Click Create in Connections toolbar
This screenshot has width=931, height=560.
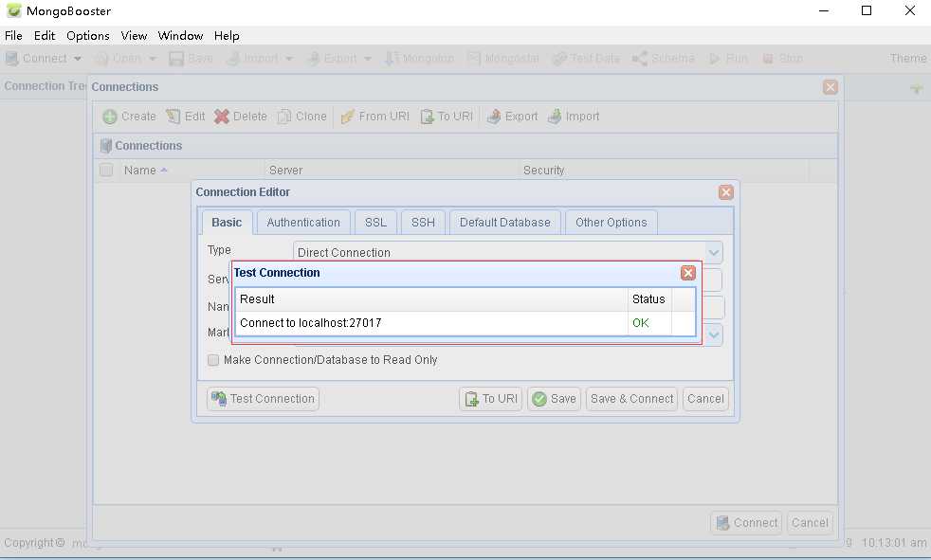coord(130,117)
